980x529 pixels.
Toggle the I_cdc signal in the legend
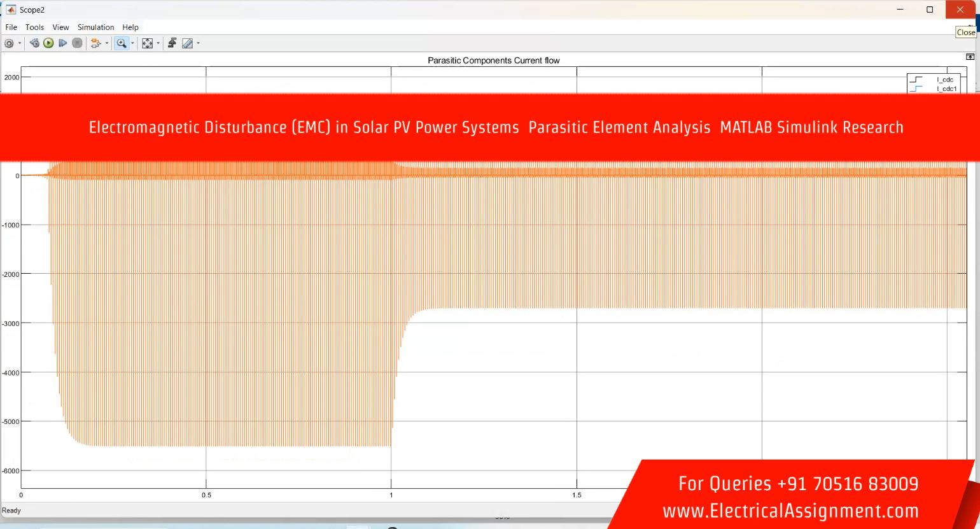click(944, 80)
